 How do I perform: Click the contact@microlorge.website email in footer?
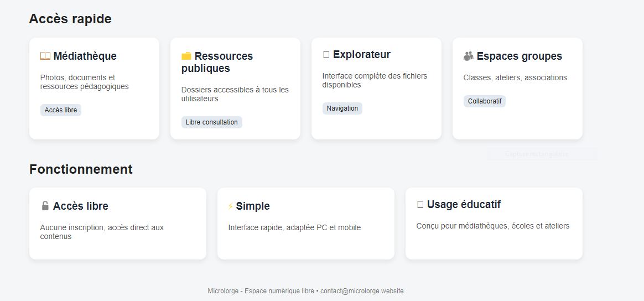pyautogui.click(x=362, y=291)
